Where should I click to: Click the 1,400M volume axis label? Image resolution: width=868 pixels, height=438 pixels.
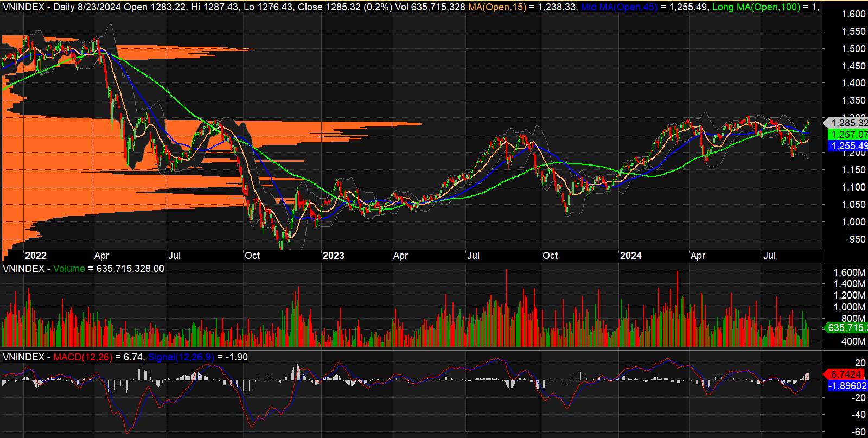[850, 284]
